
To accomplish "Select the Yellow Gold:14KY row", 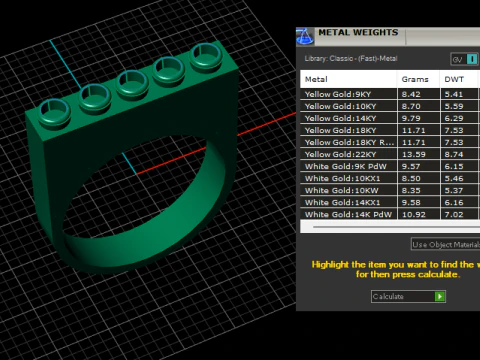I will click(390, 118).
